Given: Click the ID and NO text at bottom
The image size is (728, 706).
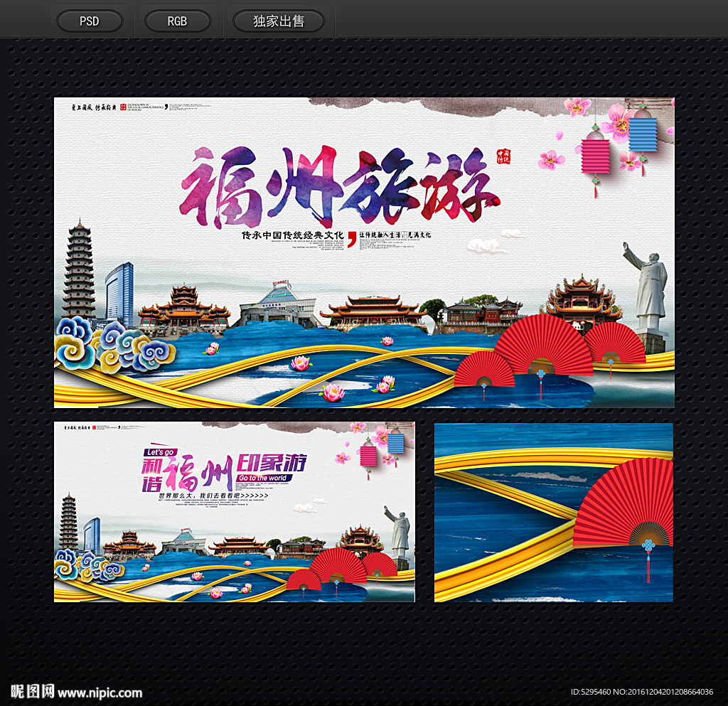Looking at the screenshot, I should [x=642, y=692].
